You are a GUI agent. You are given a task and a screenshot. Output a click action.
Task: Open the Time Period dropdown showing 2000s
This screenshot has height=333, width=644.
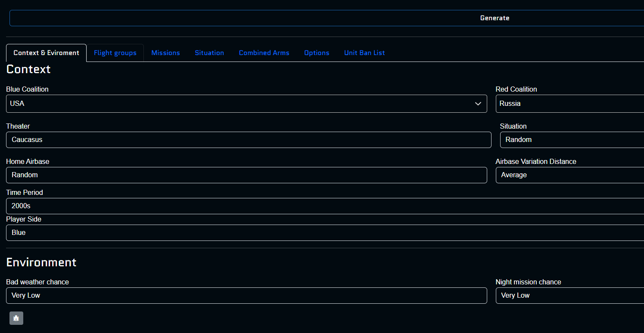(x=325, y=206)
